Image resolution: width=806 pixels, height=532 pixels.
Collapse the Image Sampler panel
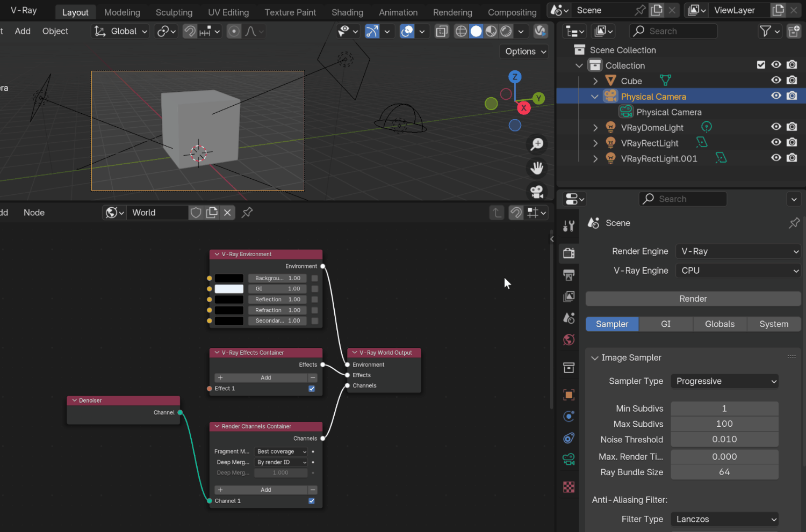click(594, 358)
